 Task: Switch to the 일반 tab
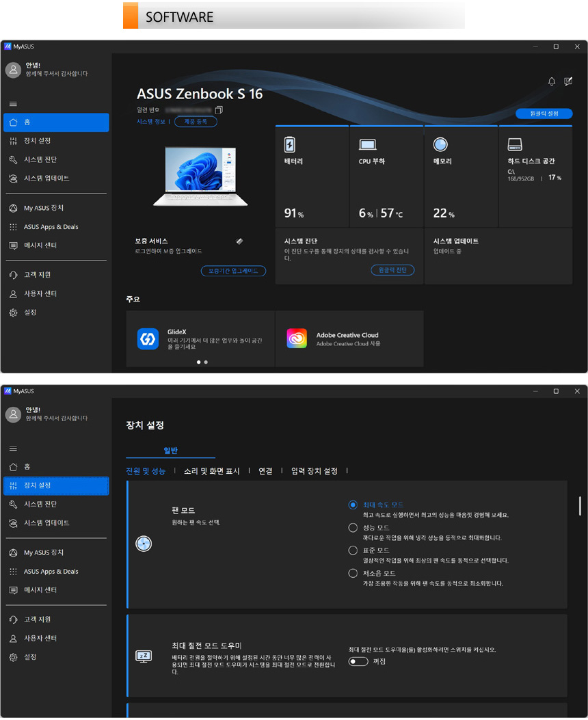click(x=170, y=451)
